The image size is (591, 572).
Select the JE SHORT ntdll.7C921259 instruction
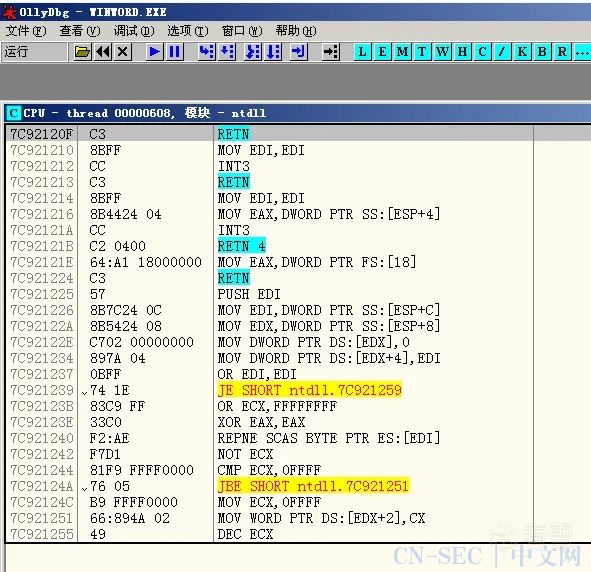(x=310, y=390)
